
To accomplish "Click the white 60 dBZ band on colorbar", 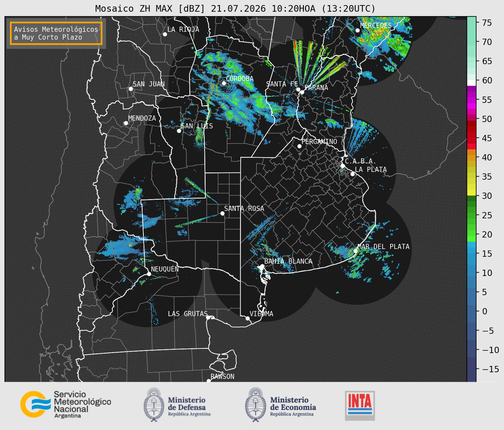I will (471, 83).
